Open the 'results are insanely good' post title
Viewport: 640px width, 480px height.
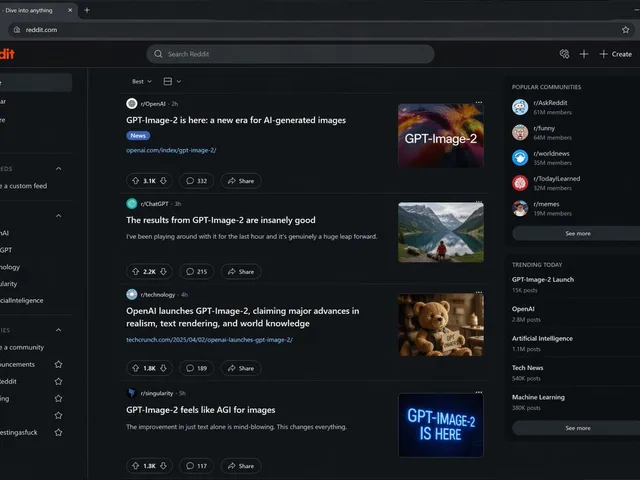[220, 220]
